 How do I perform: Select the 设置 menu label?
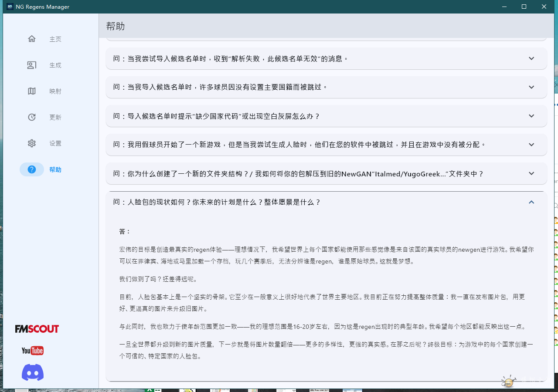[x=55, y=143]
